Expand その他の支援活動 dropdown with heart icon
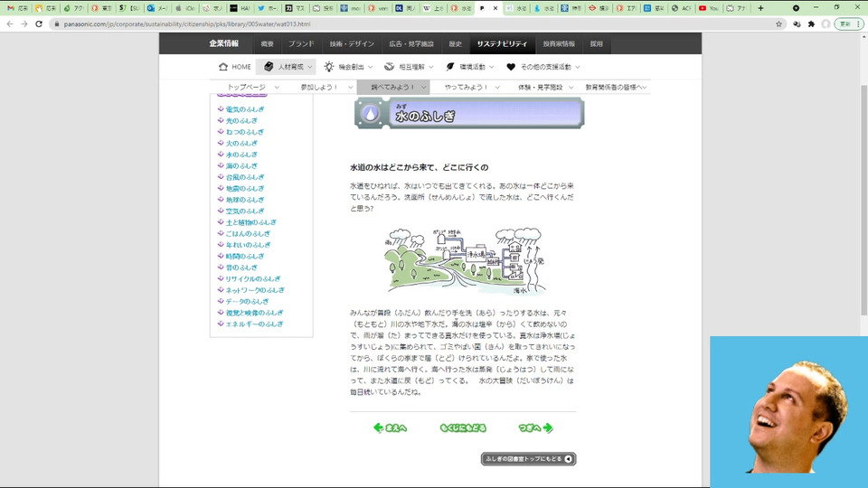 pyautogui.click(x=543, y=66)
